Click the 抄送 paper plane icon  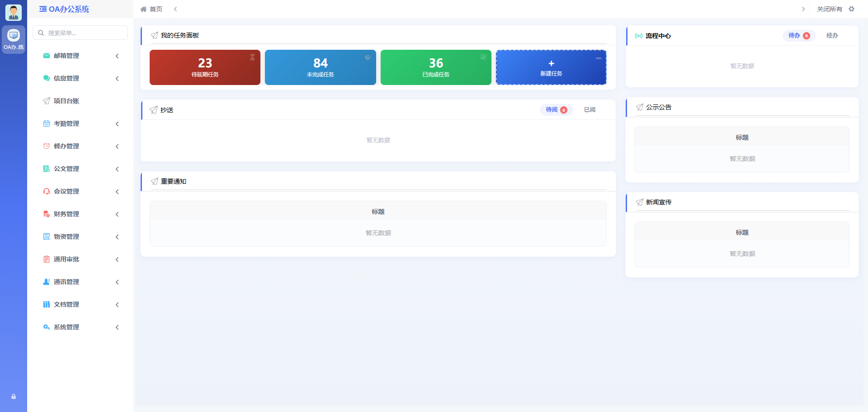[154, 110]
